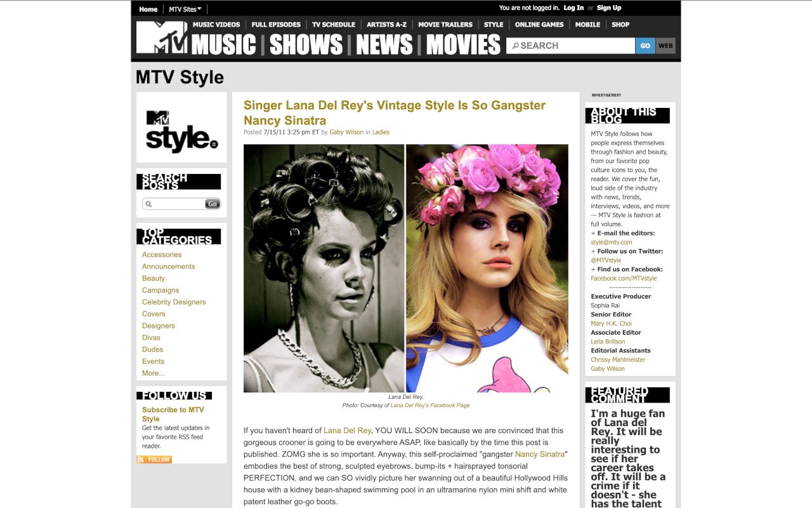
Task: Click Log In link
Action: tap(573, 8)
